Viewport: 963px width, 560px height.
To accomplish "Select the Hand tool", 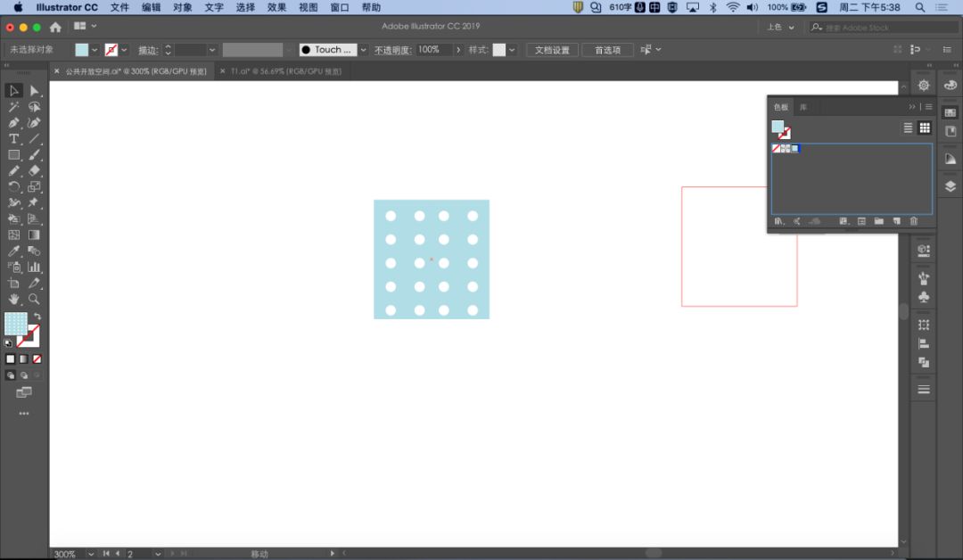I will (13, 299).
